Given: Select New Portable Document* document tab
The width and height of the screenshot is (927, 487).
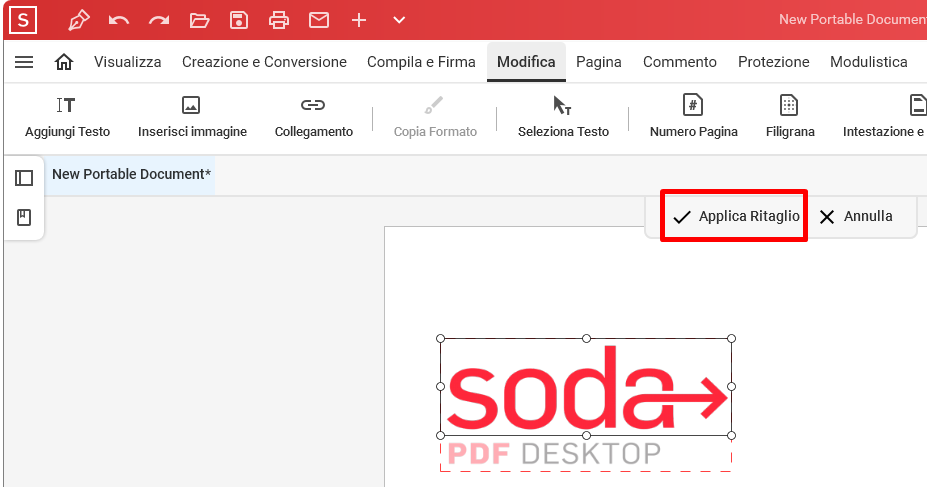Looking at the screenshot, I should pos(131,174).
